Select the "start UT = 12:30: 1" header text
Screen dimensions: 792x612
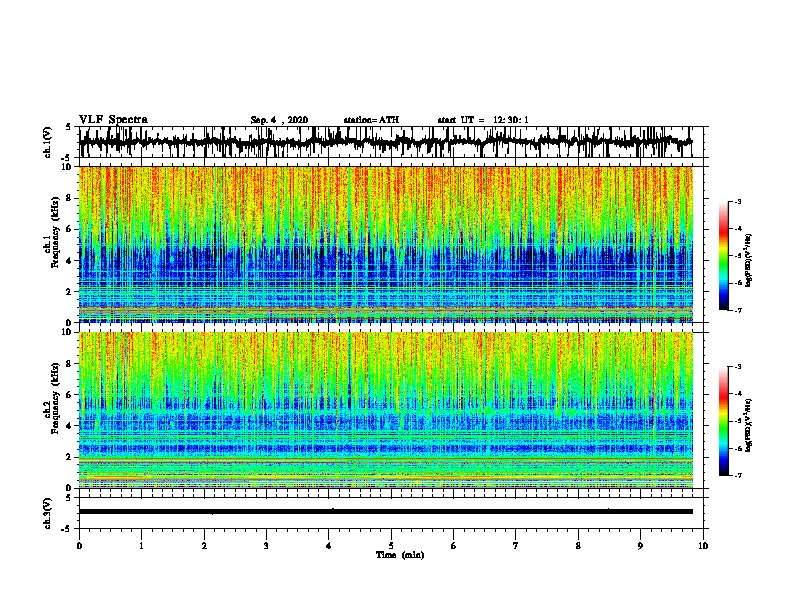(483, 120)
